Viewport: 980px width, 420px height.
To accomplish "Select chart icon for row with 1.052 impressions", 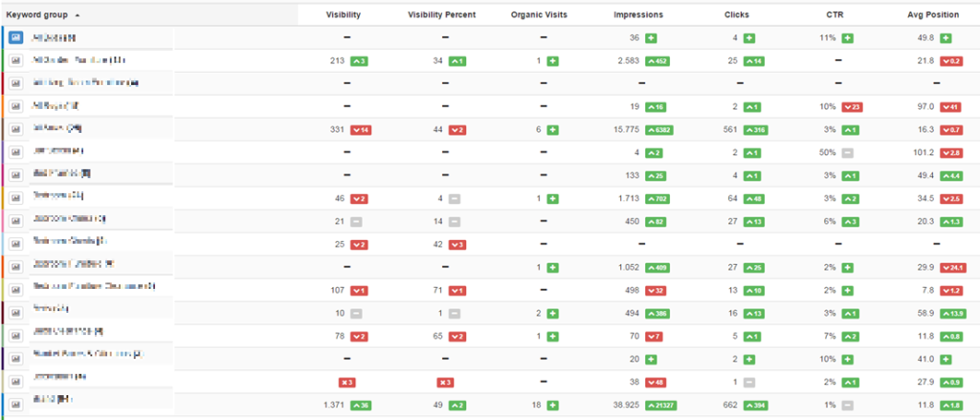I will tap(16, 264).
